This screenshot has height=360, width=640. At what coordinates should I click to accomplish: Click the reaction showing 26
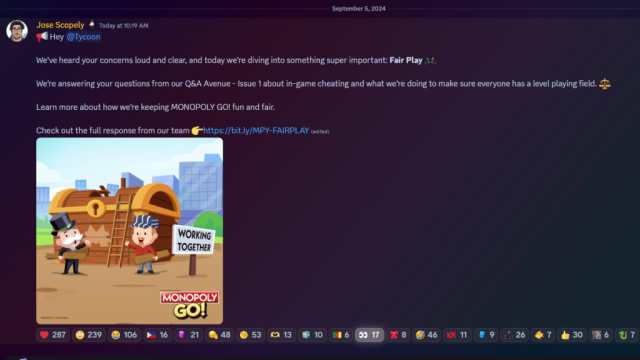tap(515, 335)
